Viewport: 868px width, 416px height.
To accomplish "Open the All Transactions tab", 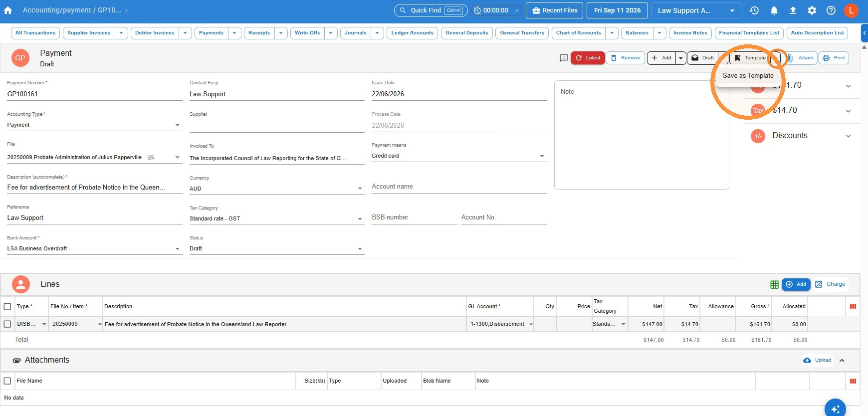I will point(35,33).
